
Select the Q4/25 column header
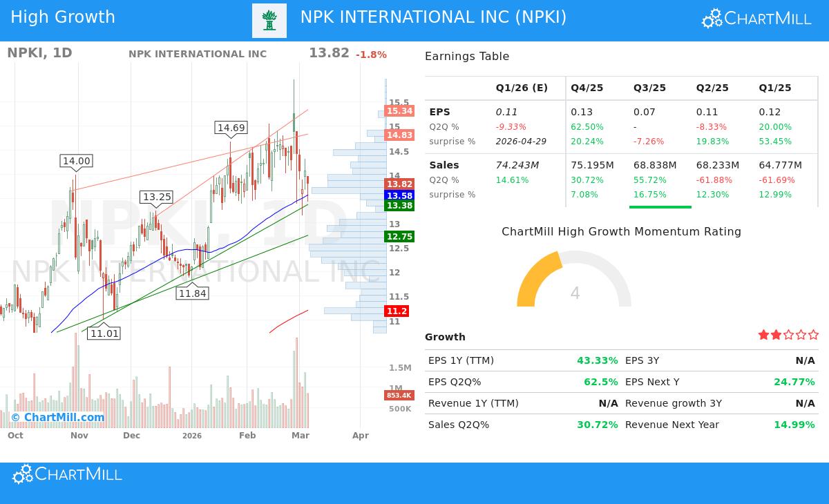click(x=587, y=88)
